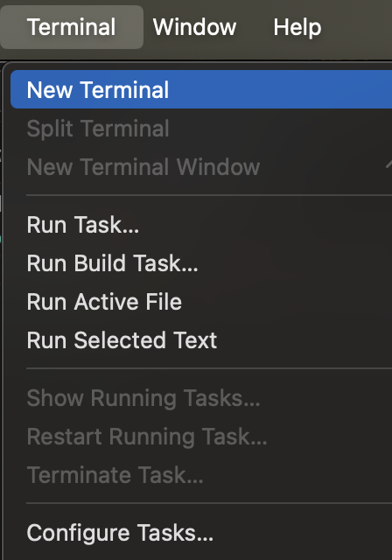Choose Terminate Task... from the list

click(201, 475)
